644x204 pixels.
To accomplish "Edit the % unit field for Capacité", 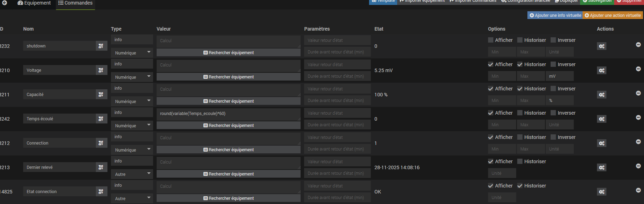I will [x=560, y=100].
